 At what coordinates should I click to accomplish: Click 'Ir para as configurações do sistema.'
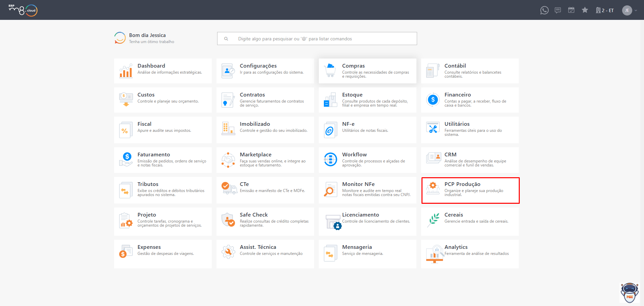[272, 72]
